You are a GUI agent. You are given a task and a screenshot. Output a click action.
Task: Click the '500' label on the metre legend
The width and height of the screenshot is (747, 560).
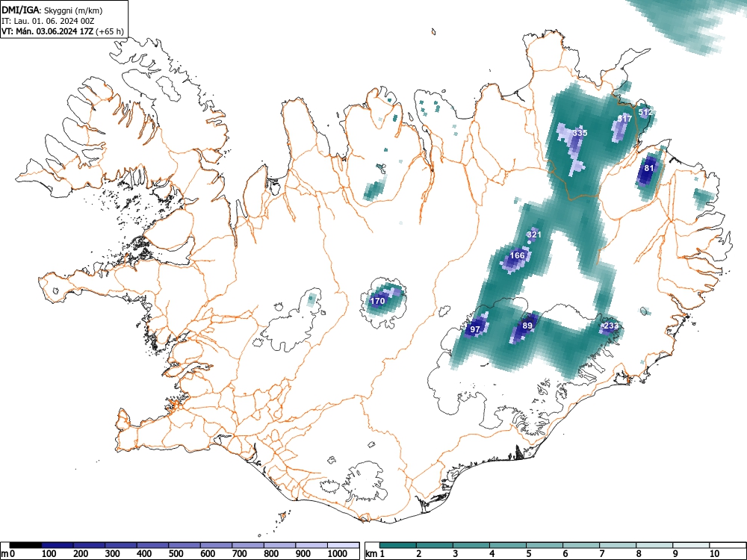click(x=176, y=554)
